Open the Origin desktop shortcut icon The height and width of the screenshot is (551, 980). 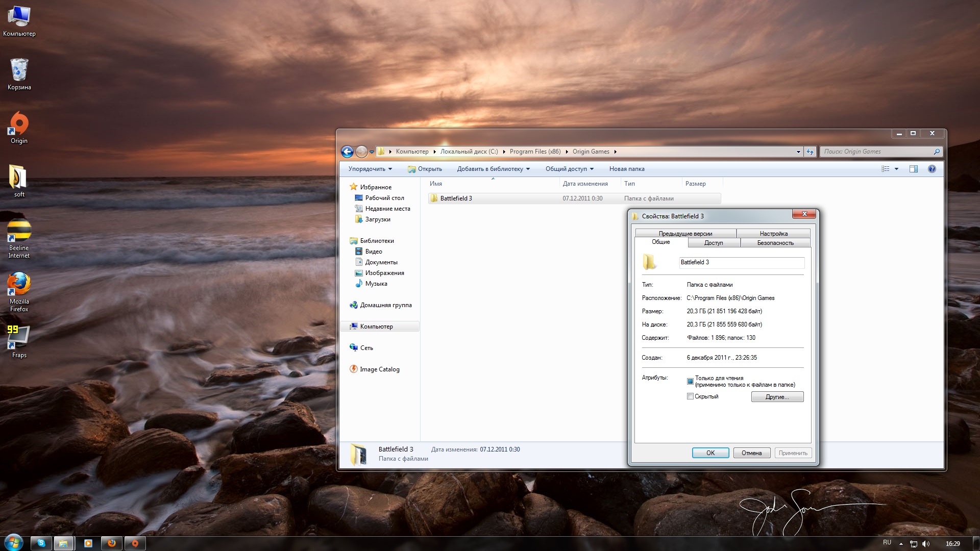coord(19,124)
